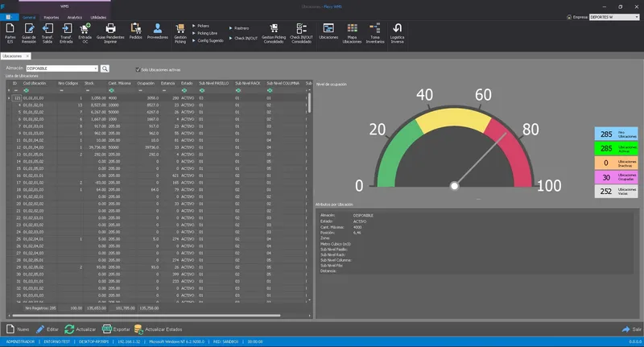Click orange 0 Ubicaciones Inactivas tile
This screenshot has width=644, height=347.
pyautogui.click(x=616, y=163)
